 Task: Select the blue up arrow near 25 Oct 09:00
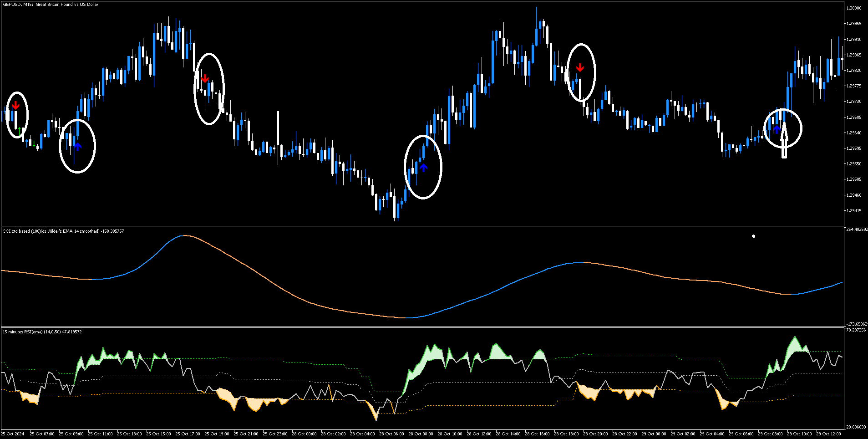click(x=78, y=146)
